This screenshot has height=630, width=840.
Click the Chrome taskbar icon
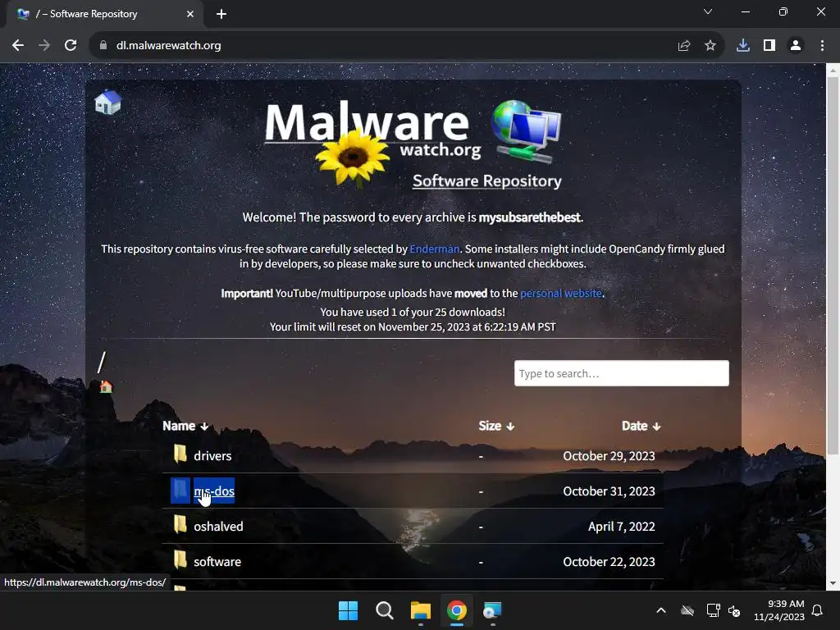click(x=456, y=610)
